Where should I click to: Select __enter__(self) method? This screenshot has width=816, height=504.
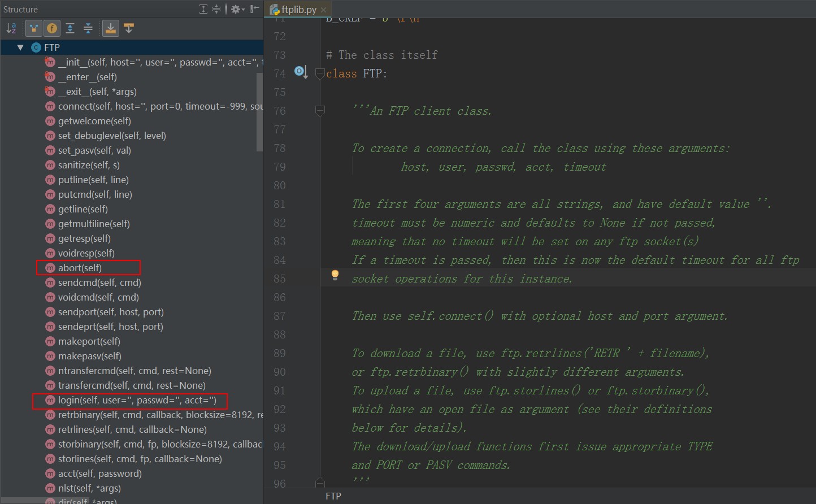(87, 77)
